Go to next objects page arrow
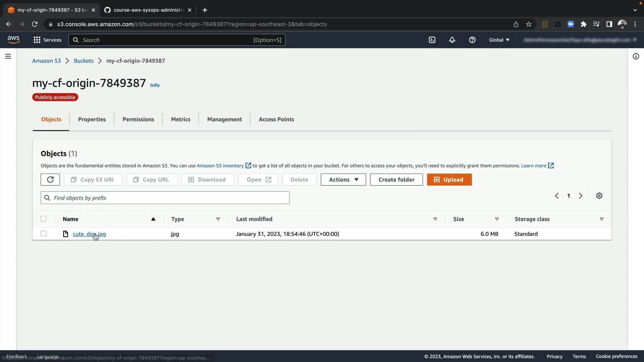This screenshot has height=362, width=644. pos(581,196)
